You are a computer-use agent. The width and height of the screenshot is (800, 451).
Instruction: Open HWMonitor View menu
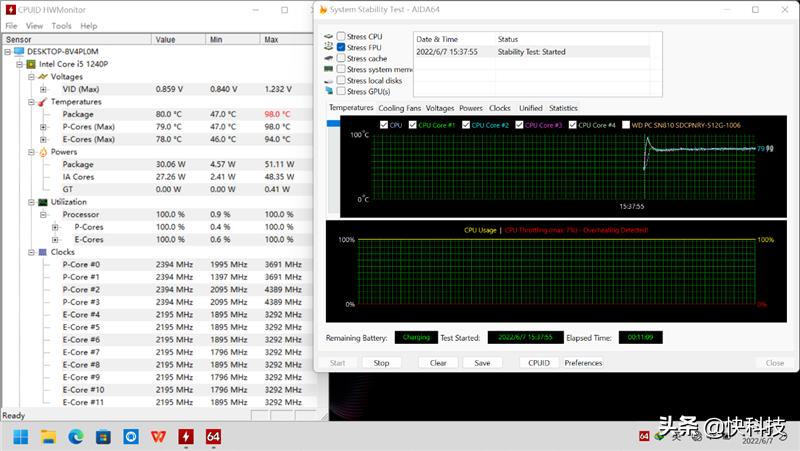(x=34, y=26)
